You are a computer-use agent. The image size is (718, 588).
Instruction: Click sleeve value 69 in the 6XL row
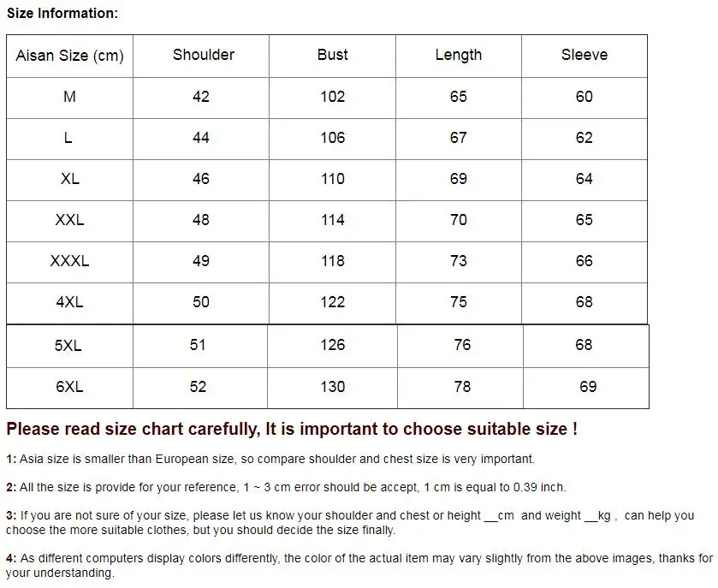point(588,387)
